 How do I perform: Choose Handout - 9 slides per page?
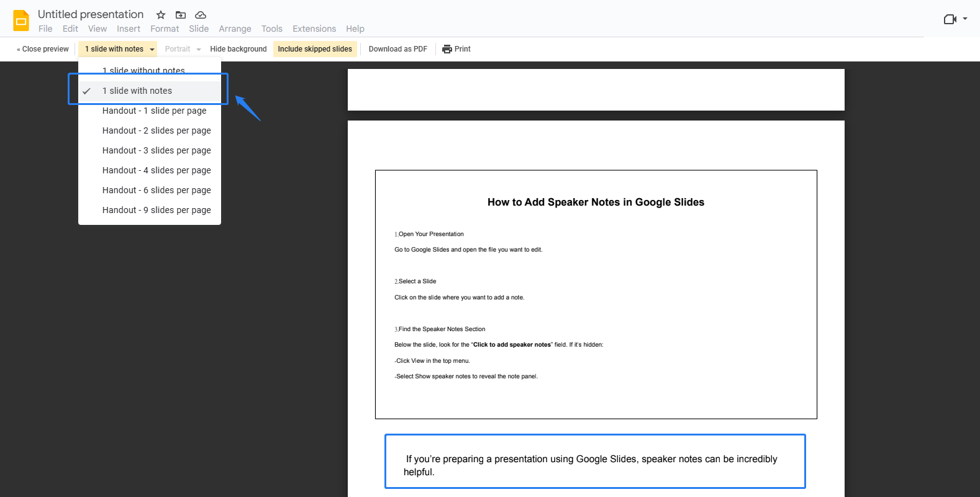(150, 210)
